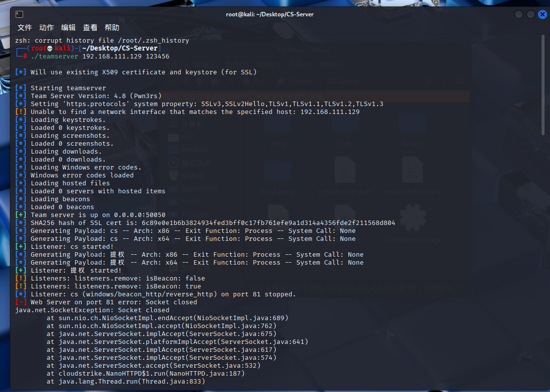The image size is (550, 392).
Task: Close the terminal window
Action: pyautogui.click(x=542, y=14)
